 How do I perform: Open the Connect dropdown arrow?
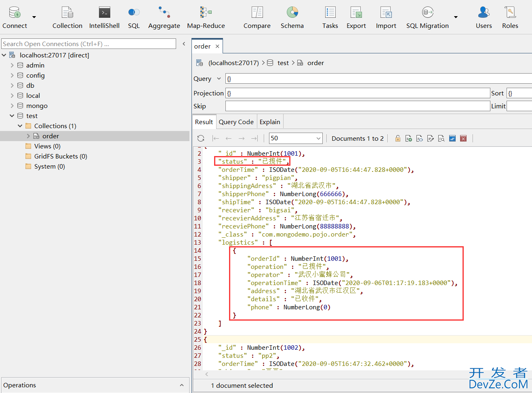point(34,17)
